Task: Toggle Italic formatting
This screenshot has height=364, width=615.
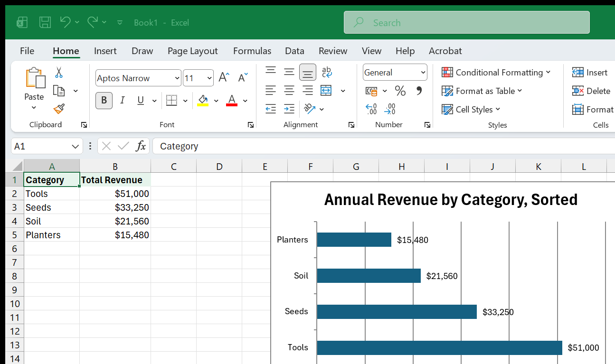Action: point(123,100)
